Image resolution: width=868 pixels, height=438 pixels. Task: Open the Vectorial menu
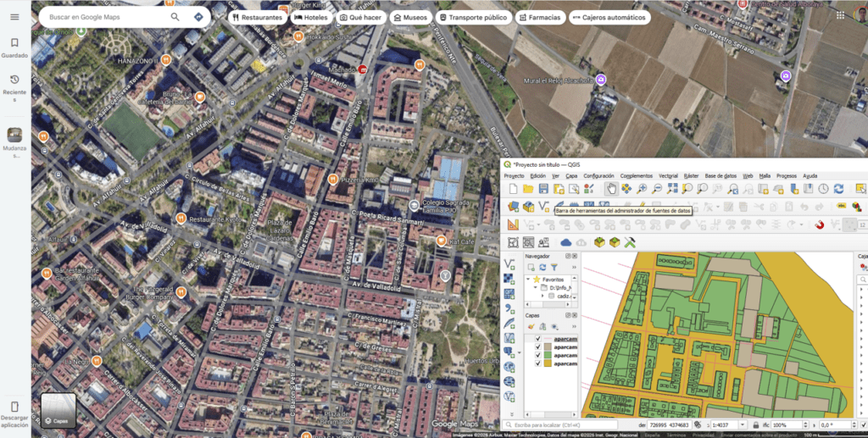[x=668, y=176]
